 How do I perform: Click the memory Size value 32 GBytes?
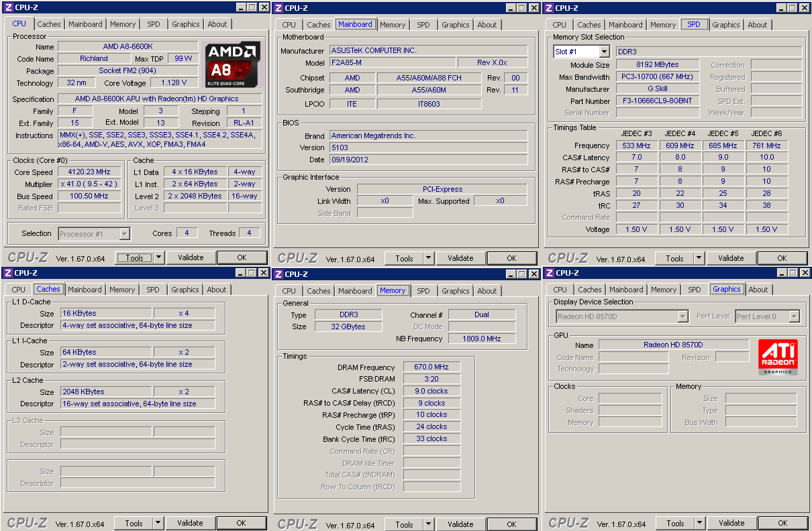coord(348,327)
